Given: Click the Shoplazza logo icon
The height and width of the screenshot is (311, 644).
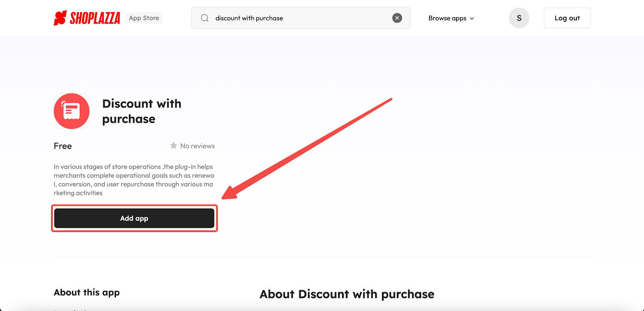Looking at the screenshot, I should coord(60,18).
